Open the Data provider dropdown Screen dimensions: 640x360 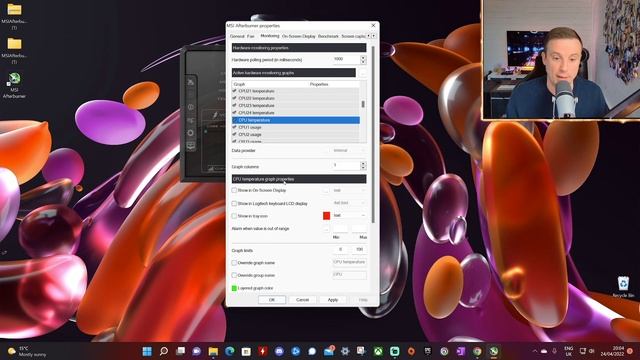pyautogui.click(x=349, y=151)
